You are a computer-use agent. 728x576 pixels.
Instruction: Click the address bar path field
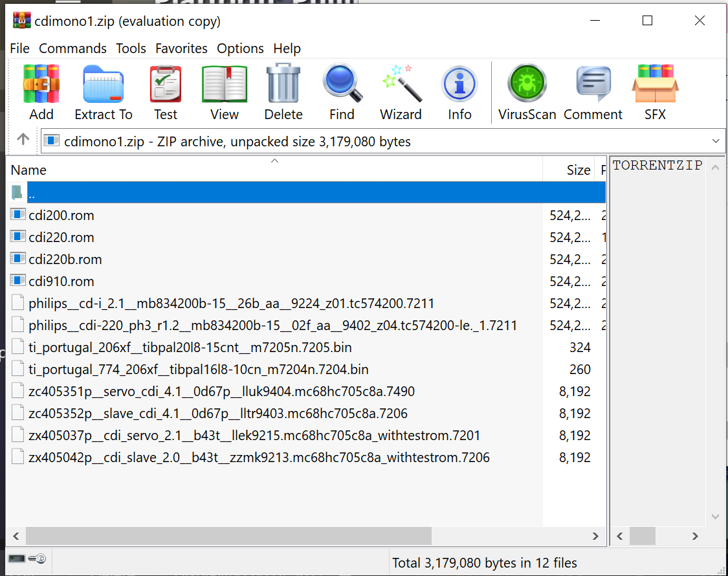tap(383, 140)
